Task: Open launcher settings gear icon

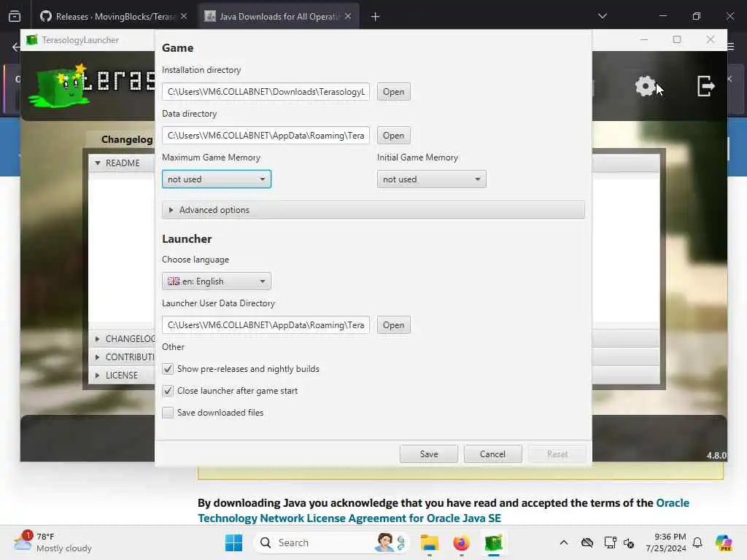Action: (x=646, y=86)
